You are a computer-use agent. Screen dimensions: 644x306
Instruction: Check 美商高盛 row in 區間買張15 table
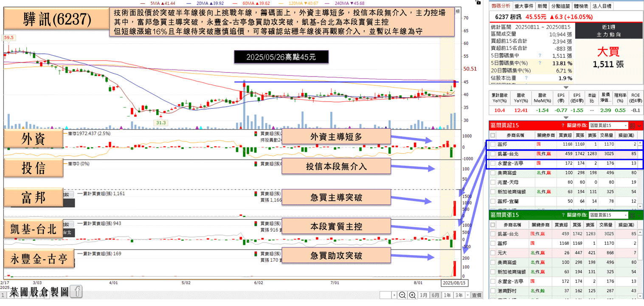click(493, 262)
